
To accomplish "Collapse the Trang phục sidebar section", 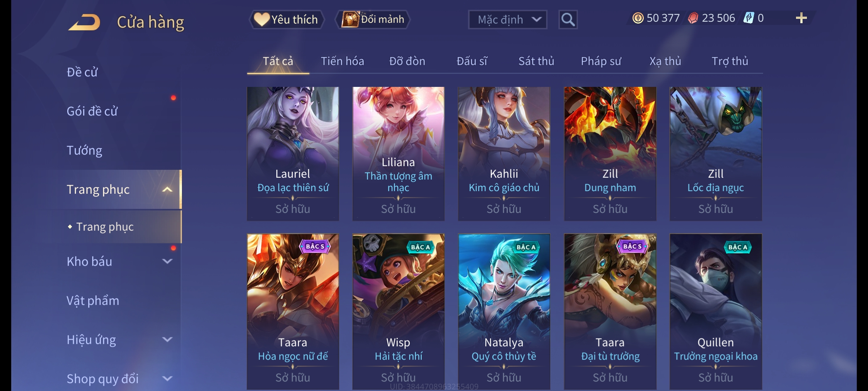I will point(167,189).
